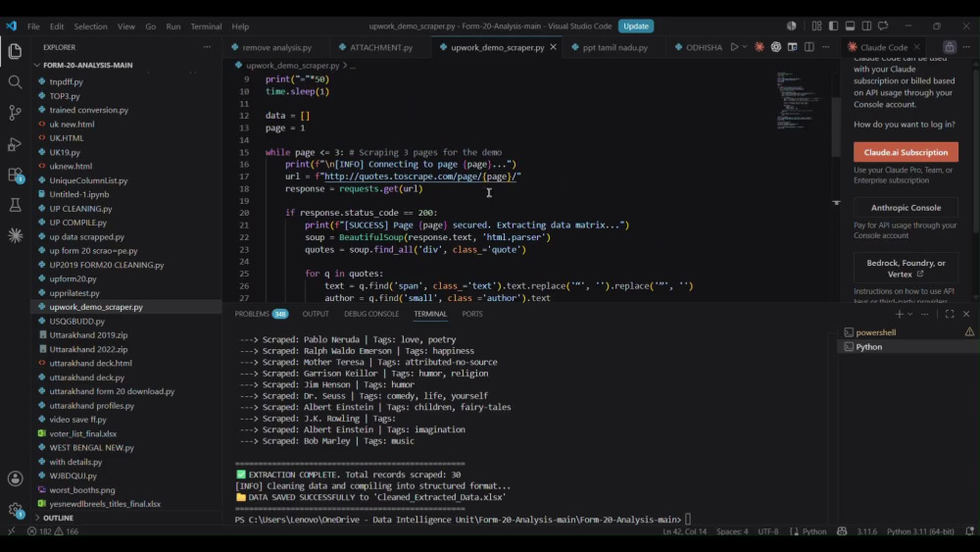Open the Testing flask view

(15, 205)
